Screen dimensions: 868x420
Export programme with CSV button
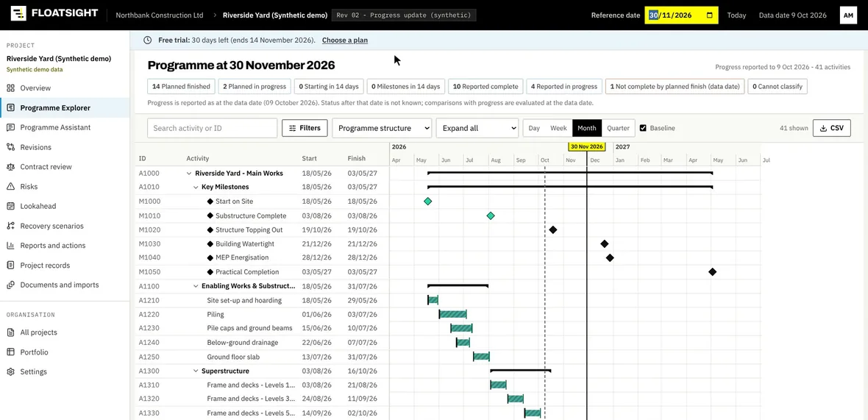(831, 128)
